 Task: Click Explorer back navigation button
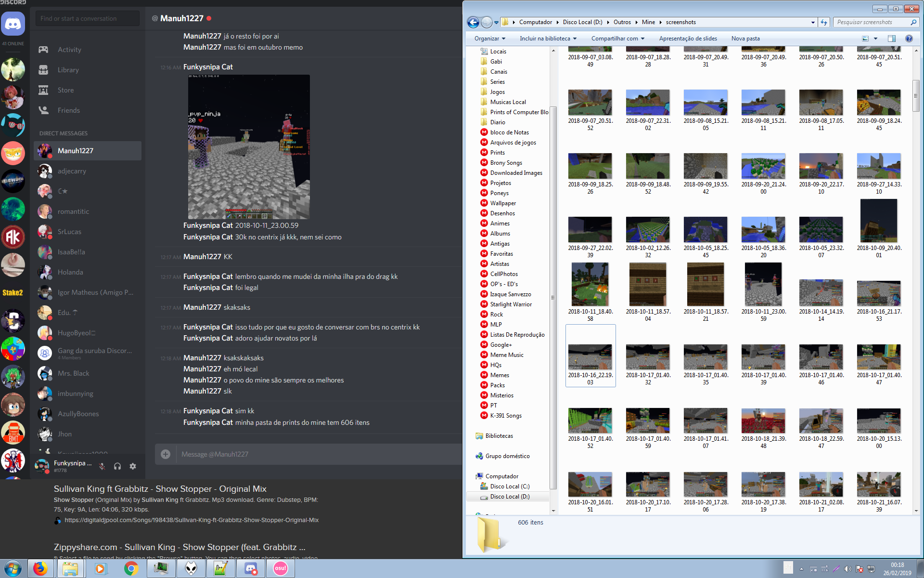pyautogui.click(x=473, y=22)
